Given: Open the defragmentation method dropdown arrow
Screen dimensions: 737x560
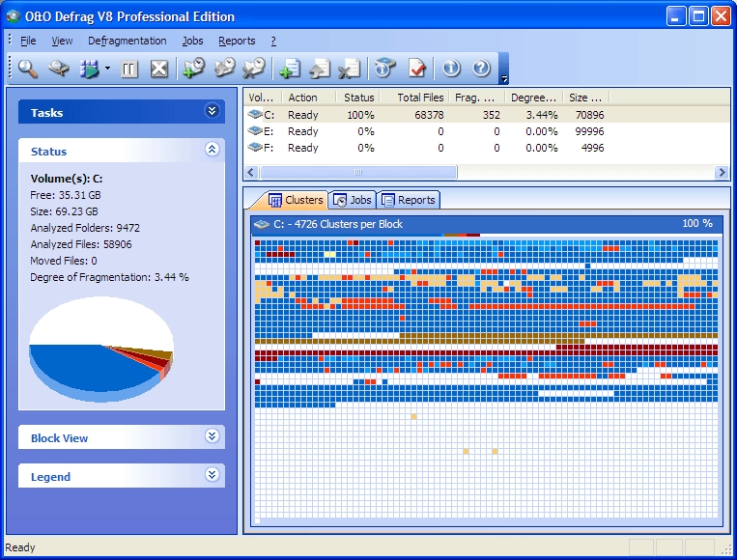Looking at the screenshot, I should [107, 69].
